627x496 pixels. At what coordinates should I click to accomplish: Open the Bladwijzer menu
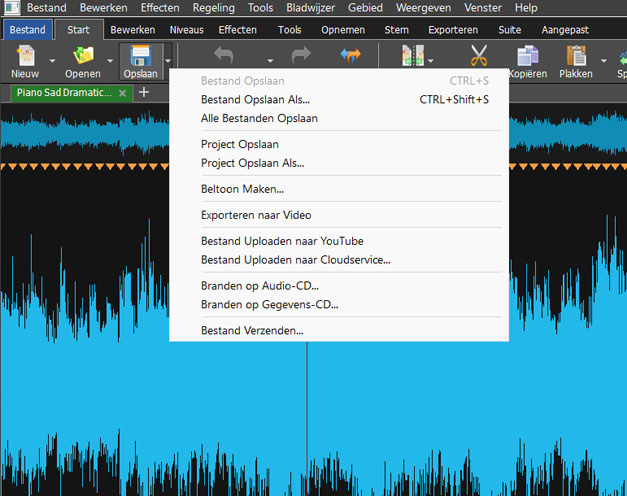[x=310, y=8]
